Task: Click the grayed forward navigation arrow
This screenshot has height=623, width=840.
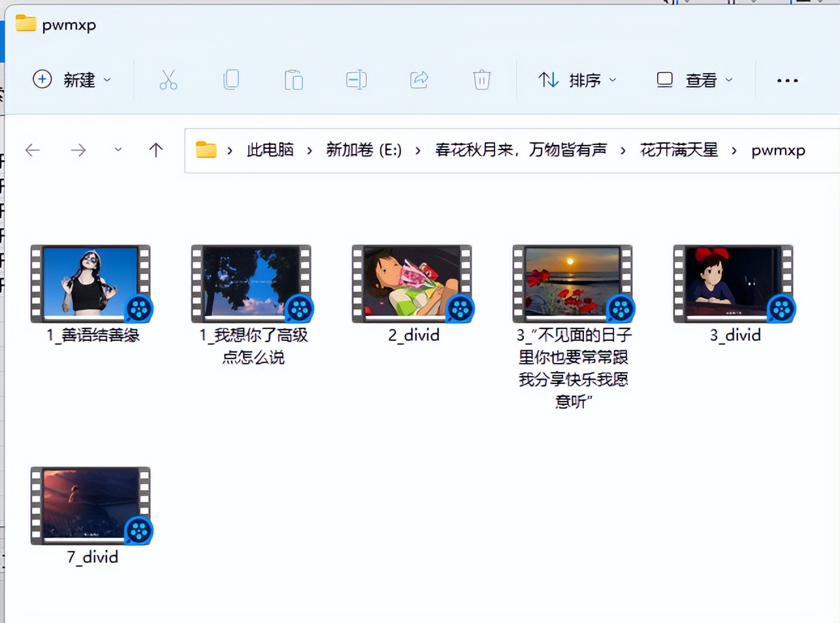Action: point(78,150)
